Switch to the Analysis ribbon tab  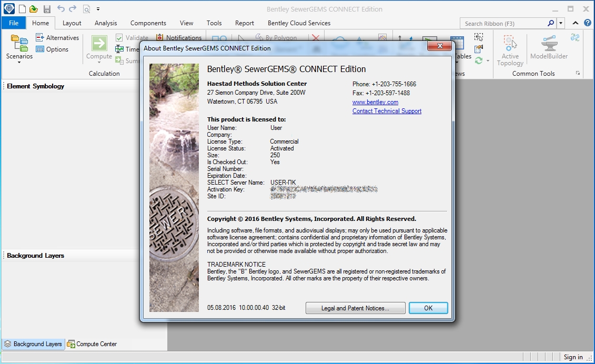[106, 23]
